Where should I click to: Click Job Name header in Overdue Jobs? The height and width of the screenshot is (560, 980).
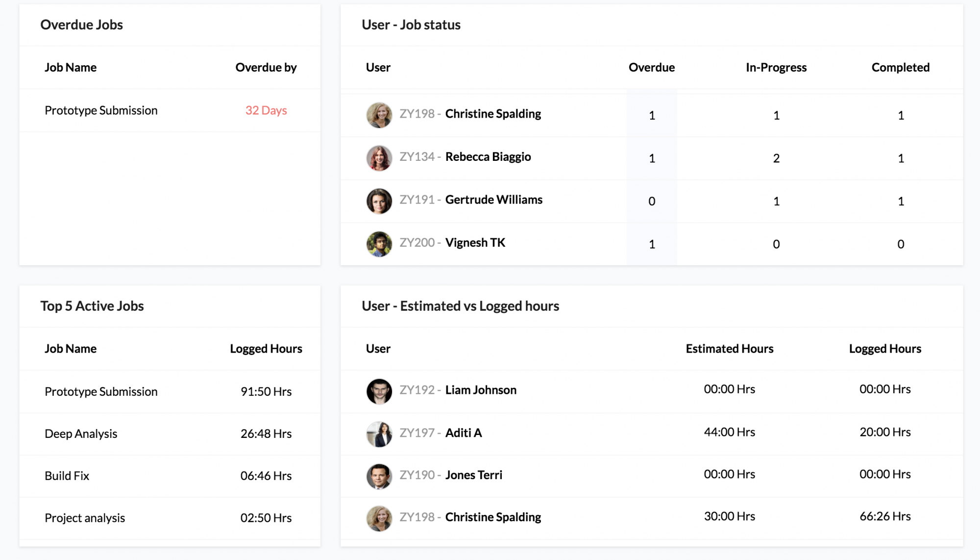(x=71, y=68)
